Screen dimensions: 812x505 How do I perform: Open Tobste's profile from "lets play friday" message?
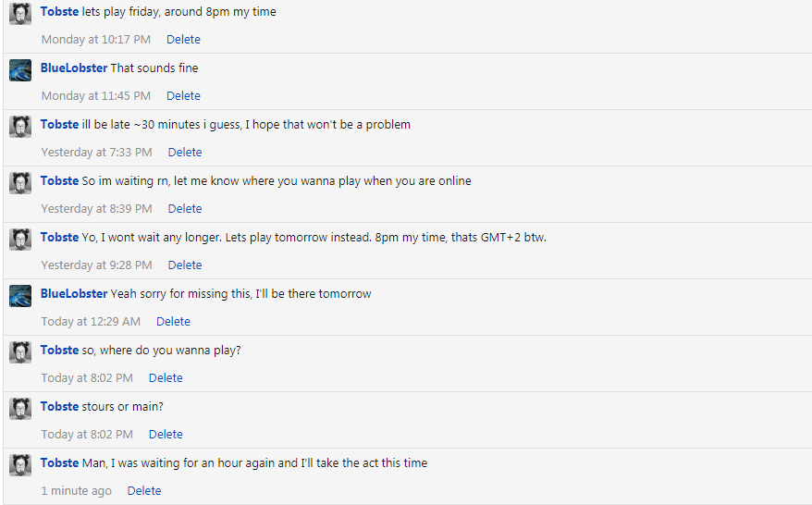click(59, 12)
